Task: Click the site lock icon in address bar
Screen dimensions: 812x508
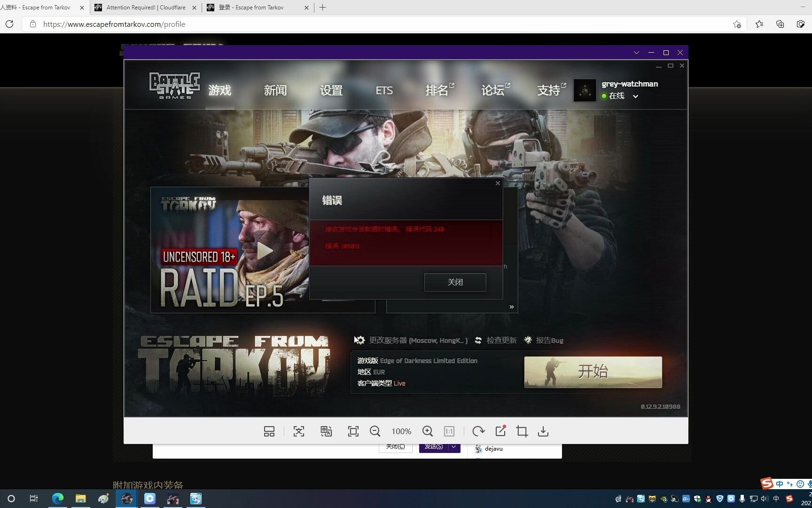Action: coord(32,24)
